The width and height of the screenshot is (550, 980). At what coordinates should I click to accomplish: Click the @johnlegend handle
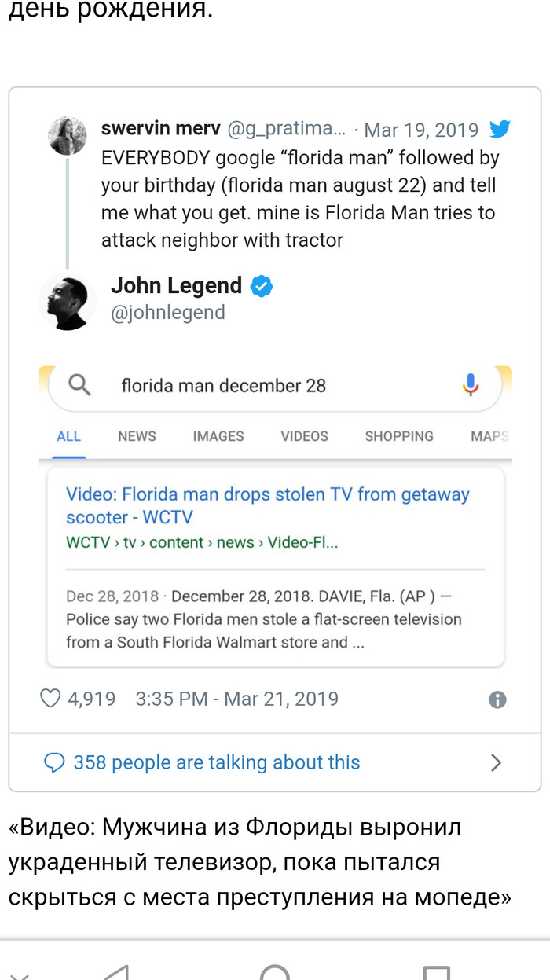tap(168, 313)
